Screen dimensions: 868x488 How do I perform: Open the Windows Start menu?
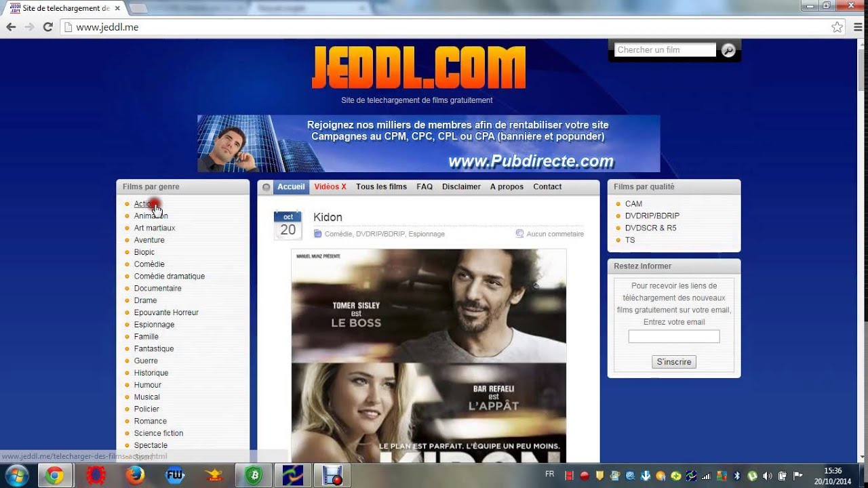coord(16,476)
